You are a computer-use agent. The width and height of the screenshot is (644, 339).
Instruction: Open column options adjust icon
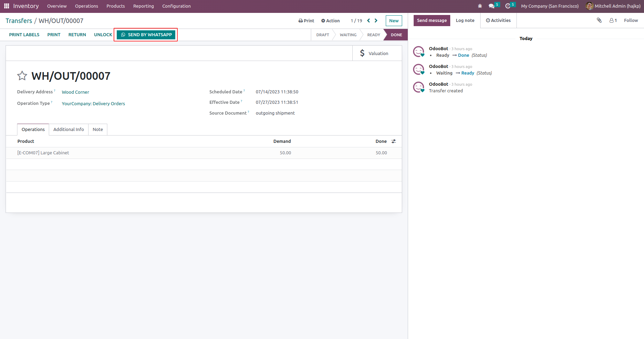tap(394, 141)
